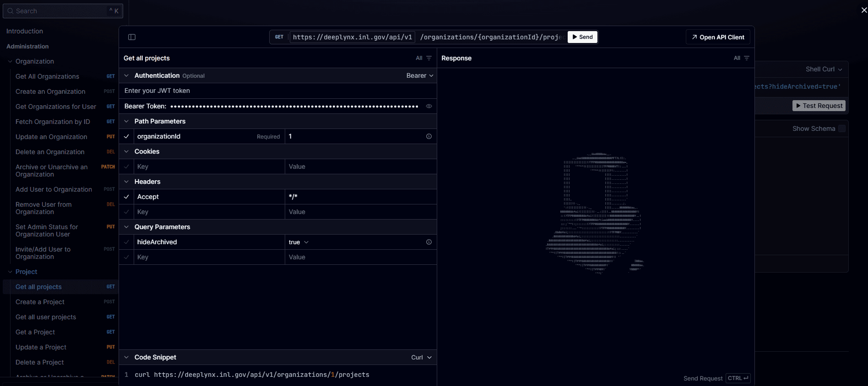Select Get All Organizations endpoint
This screenshot has height=386, width=868.
(47, 76)
